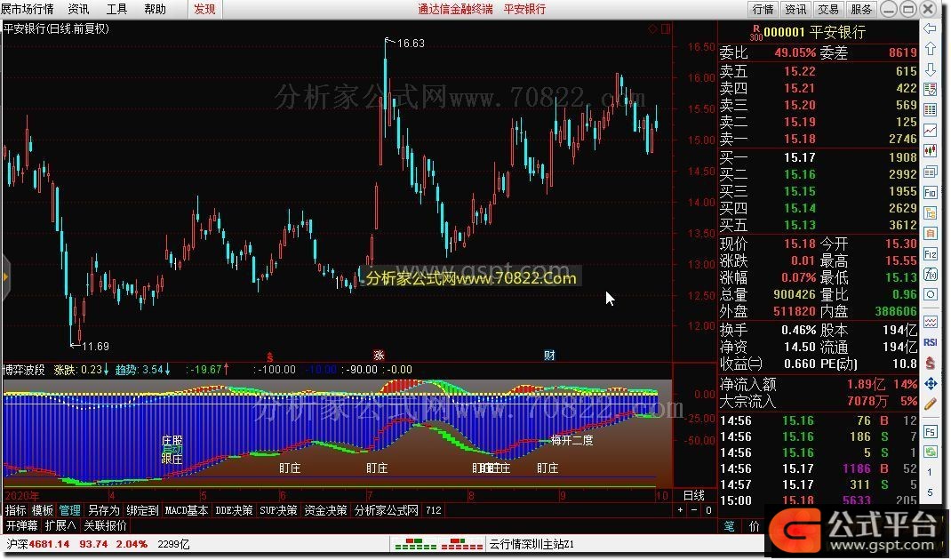Click the number 5 in right sidebar

point(930,492)
